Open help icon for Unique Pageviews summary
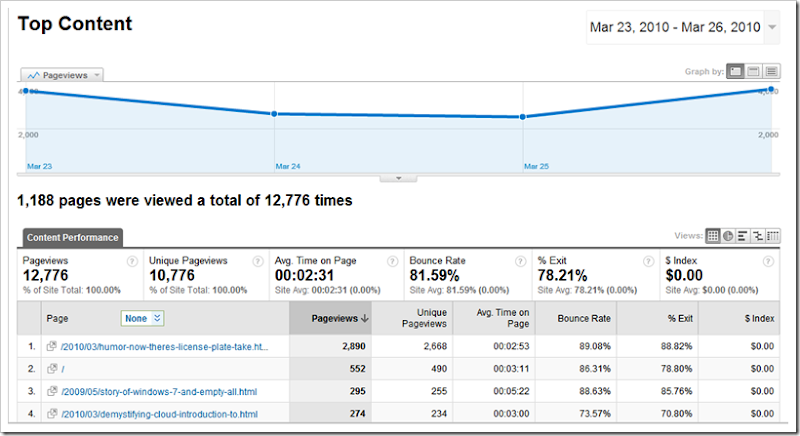This screenshot has height=436, width=800. click(258, 262)
